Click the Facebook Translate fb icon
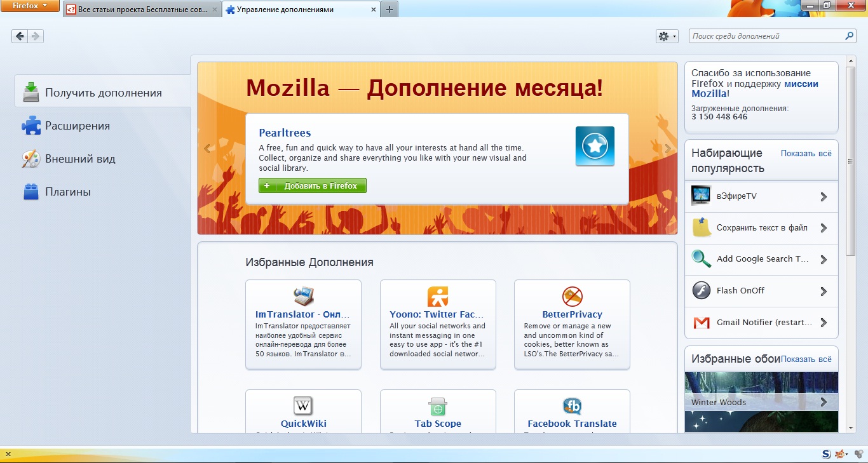The width and height of the screenshot is (868, 463). tap(573, 405)
